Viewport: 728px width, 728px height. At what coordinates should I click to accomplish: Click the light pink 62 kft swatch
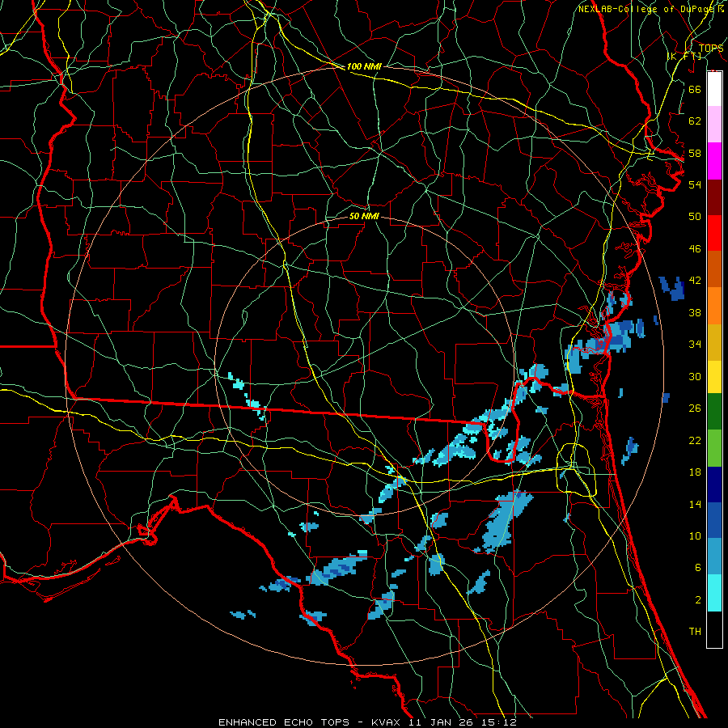coord(714,124)
